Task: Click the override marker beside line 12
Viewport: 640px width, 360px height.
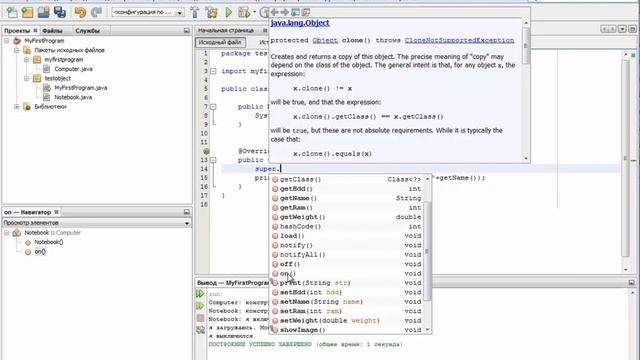Action: click(x=206, y=151)
